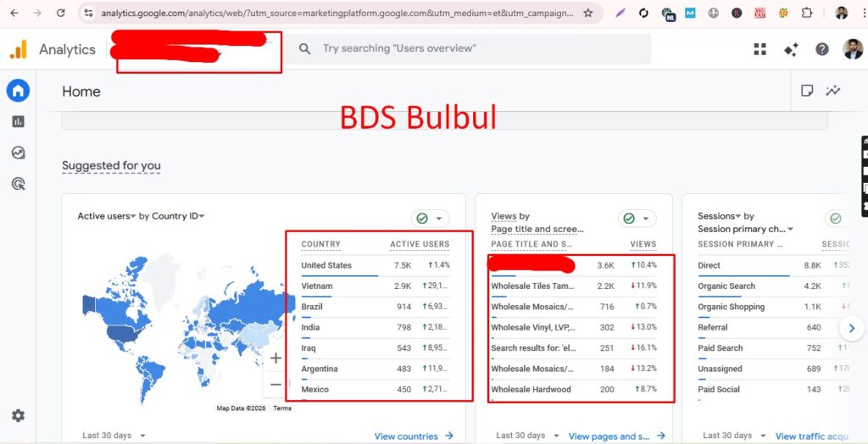
Task: Click Organic Shopping channel row
Action: 773,307
